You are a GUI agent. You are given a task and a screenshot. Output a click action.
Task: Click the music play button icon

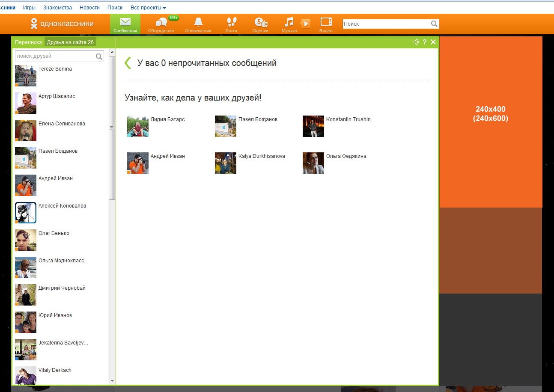coord(305,24)
